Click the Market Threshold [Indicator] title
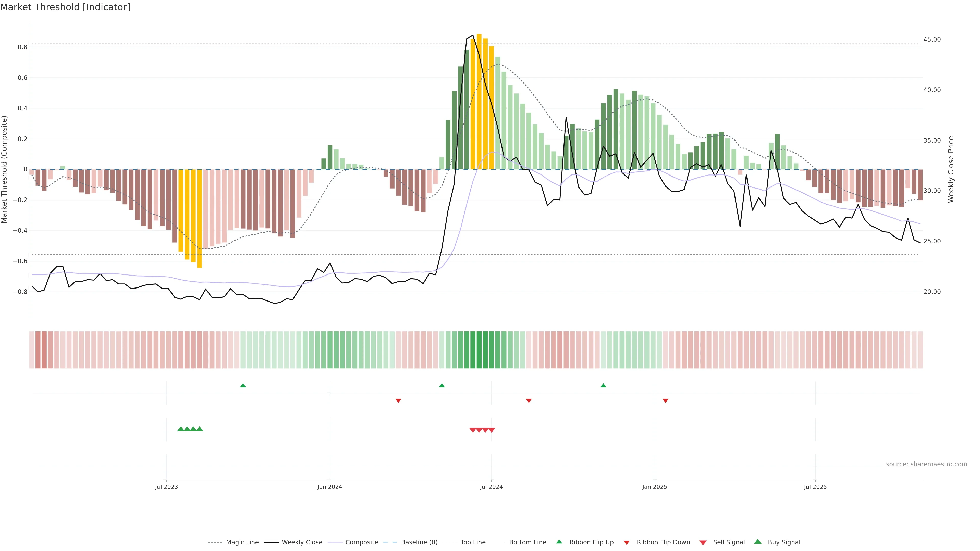 pyautogui.click(x=65, y=7)
